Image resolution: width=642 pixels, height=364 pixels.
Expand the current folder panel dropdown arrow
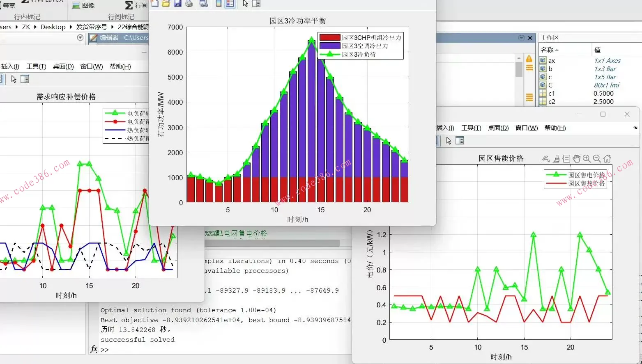point(80,38)
